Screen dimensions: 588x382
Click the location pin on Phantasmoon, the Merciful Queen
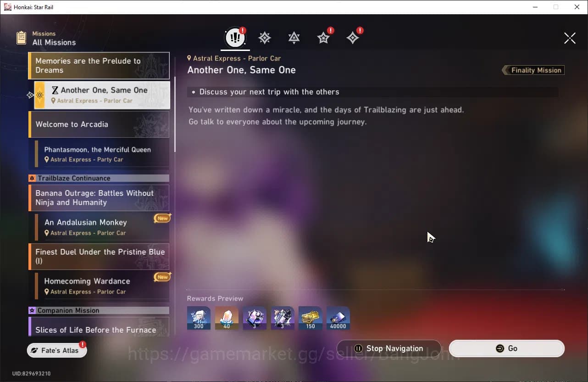tap(47, 160)
